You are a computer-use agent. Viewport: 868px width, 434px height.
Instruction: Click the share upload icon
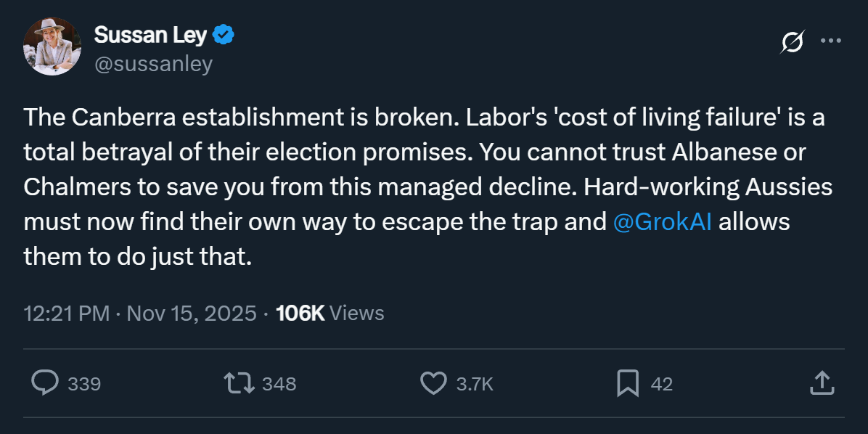tap(820, 383)
